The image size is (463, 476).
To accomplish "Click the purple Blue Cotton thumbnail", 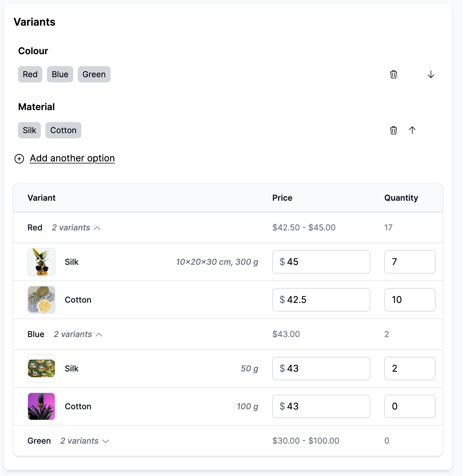I will (x=41, y=406).
